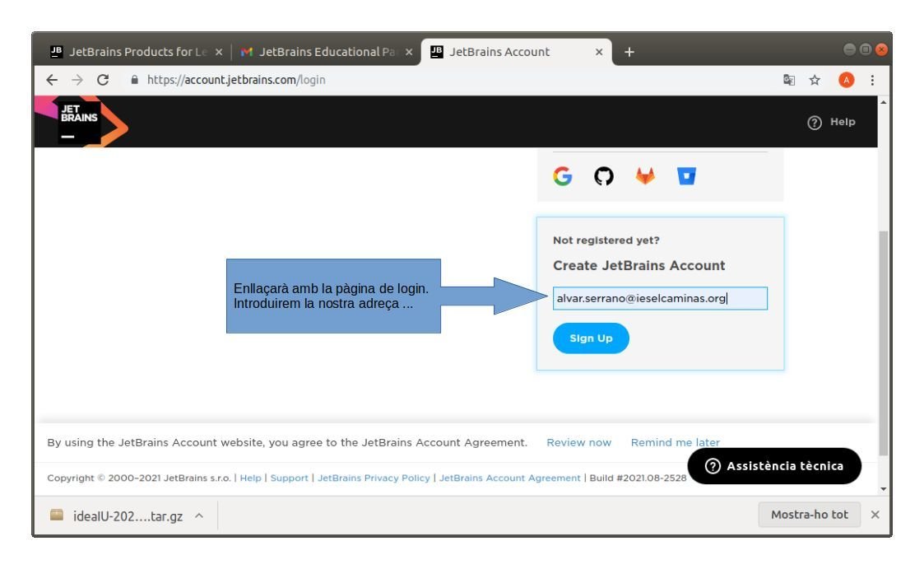Click the idealU tar.gz file icon
Viewport: 924px width, 569px height.
[x=57, y=515]
